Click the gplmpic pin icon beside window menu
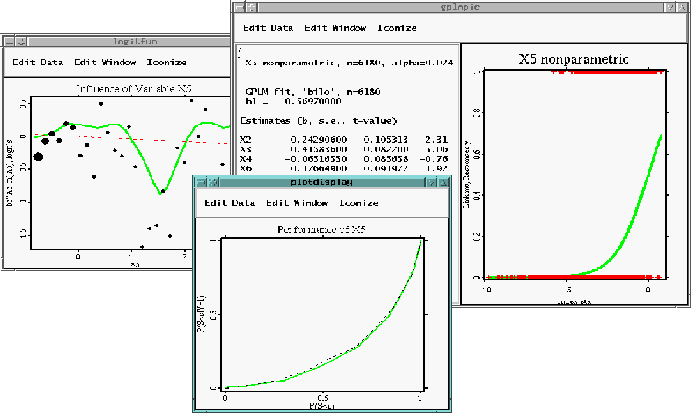 click(251, 7)
